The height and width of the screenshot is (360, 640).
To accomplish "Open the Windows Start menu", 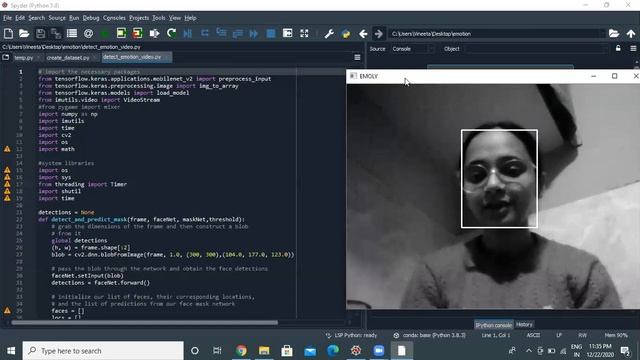I will (11, 351).
